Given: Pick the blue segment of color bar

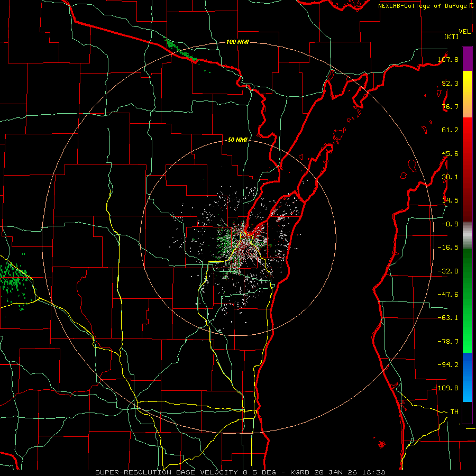Looking at the screenshot, I should pos(467,377).
